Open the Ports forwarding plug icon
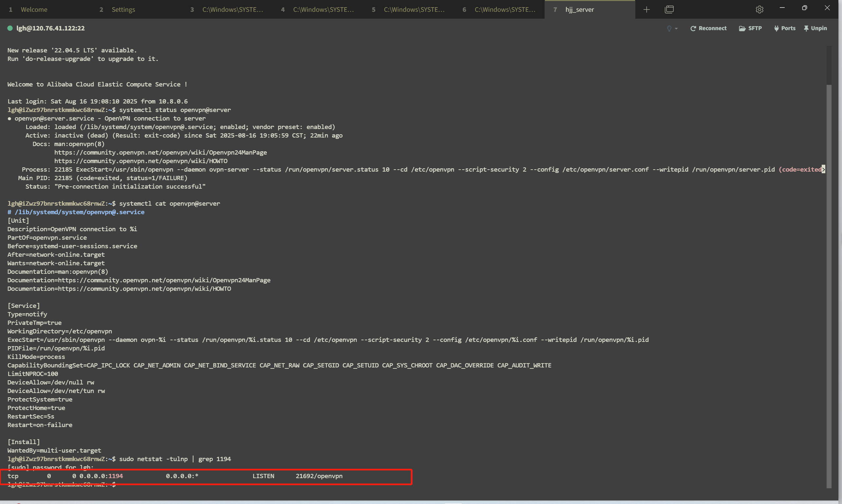This screenshot has height=504, width=842. click(785, 28)
